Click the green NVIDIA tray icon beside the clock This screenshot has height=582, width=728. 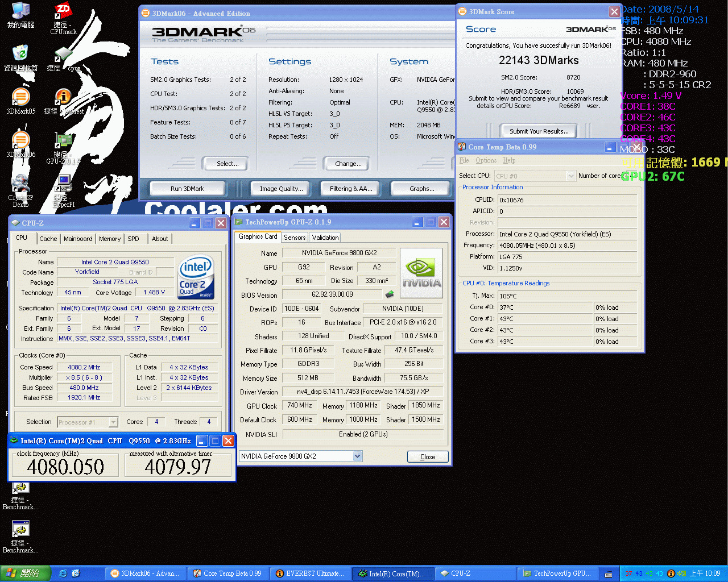681,573
